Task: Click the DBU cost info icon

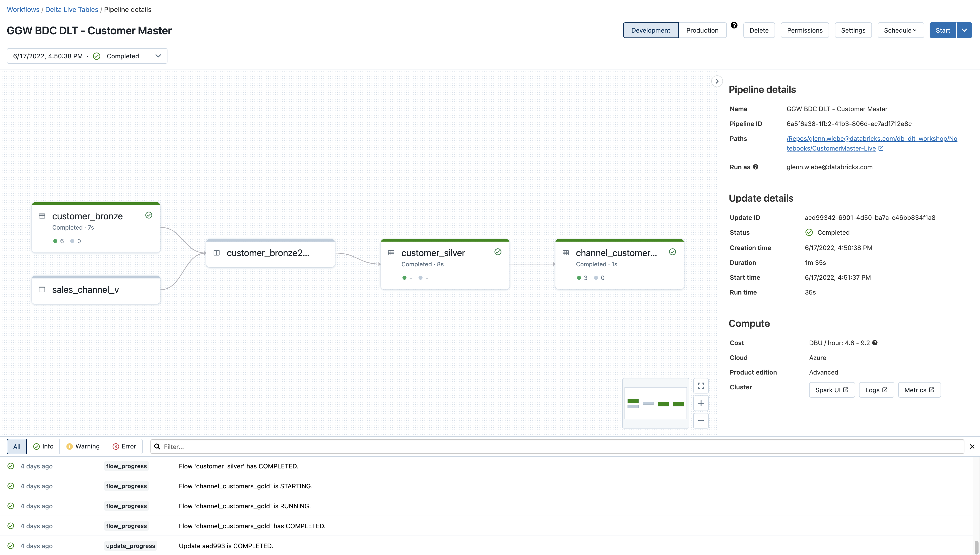Action: pyautogui.click(x=875, y=343)
